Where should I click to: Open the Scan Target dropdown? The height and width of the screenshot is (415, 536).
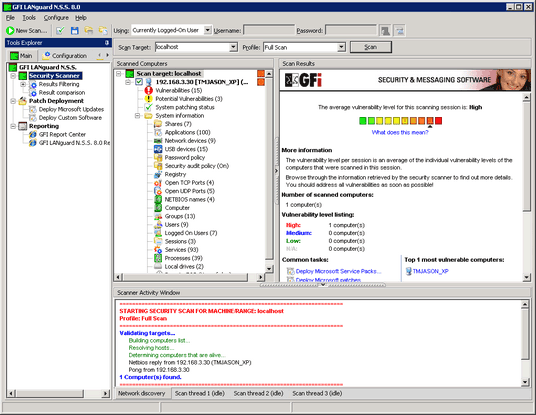(x=233, y=47)
